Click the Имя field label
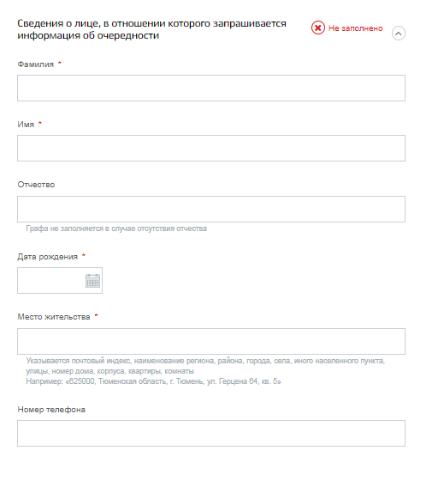This screenshot has width=425, height=498. coord(26,124)
